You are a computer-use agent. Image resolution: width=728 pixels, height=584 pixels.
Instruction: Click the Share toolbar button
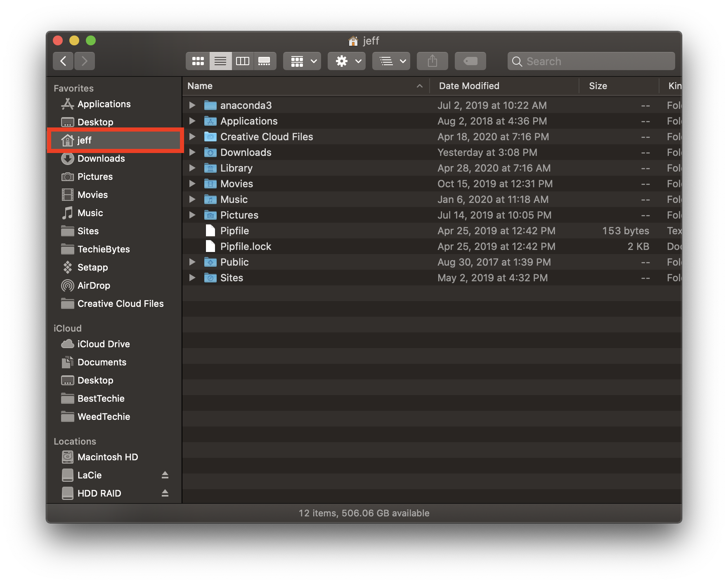[432, 61]
